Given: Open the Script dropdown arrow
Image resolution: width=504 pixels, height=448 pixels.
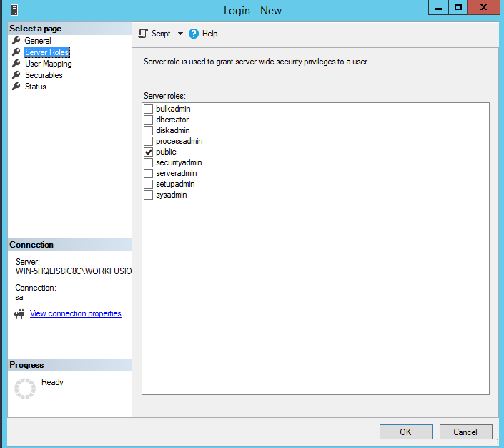Looking at the screenshot, I should coord(180,34).
